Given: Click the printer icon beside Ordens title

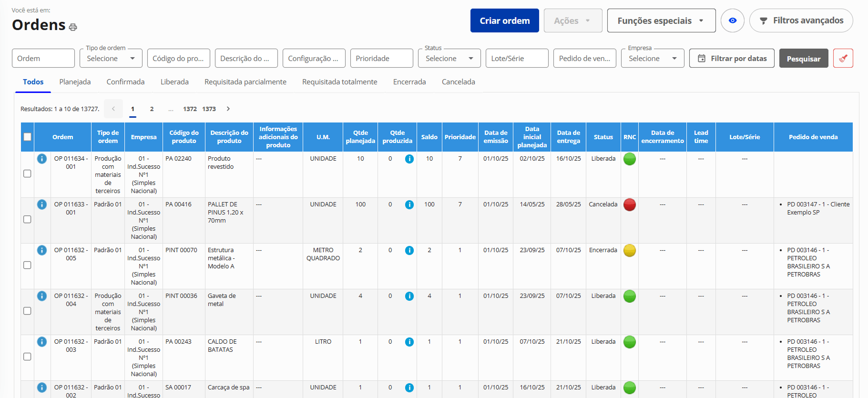Looking at the screenshot, I should (73, 27).
